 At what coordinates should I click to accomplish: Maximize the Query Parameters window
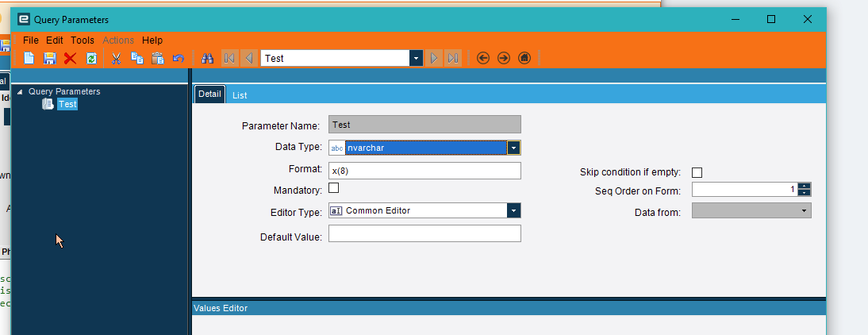pos(771,19)
